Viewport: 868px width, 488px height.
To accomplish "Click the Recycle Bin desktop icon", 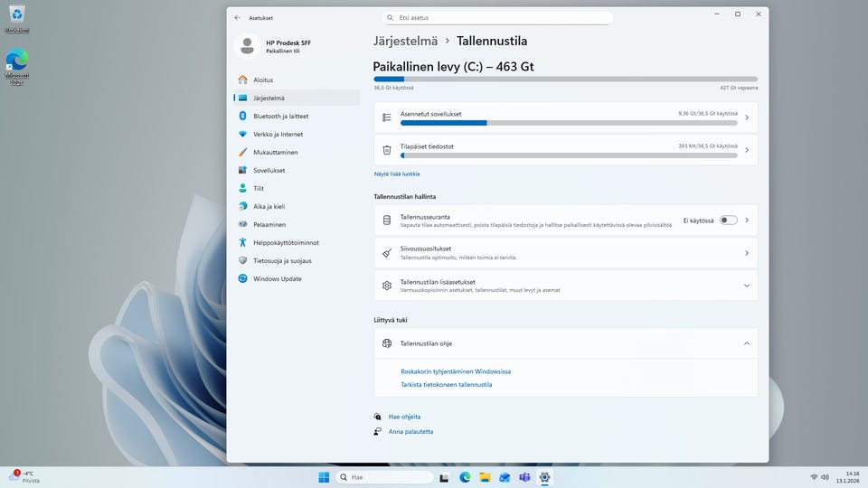I will (16, 16).
